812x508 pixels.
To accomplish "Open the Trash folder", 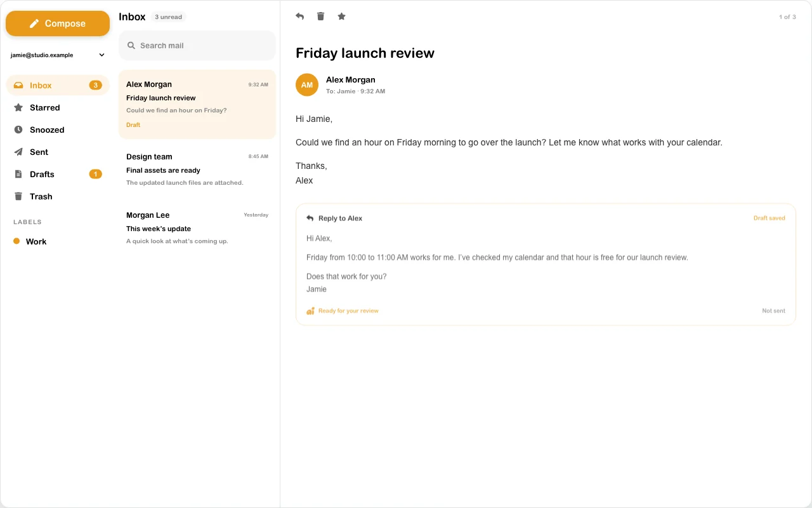I will click(x=58, y=196).
